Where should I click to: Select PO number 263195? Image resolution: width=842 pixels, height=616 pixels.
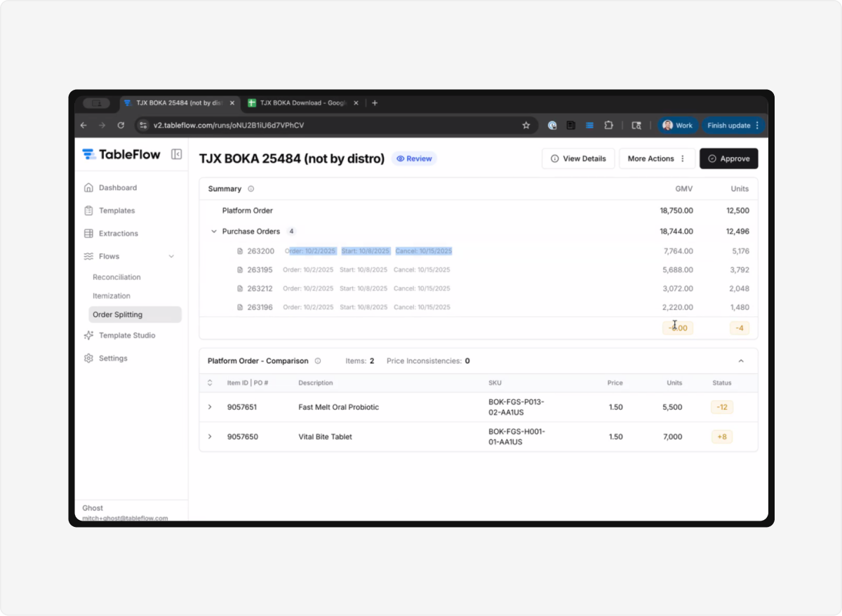(x=260, y=269)
